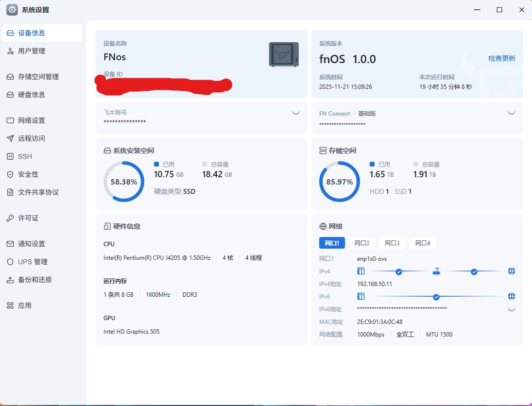Click the first IPv4 connection checkmark
Viewport: 532px width, 406px height.
pyautogui.click(x=399, y=271)
